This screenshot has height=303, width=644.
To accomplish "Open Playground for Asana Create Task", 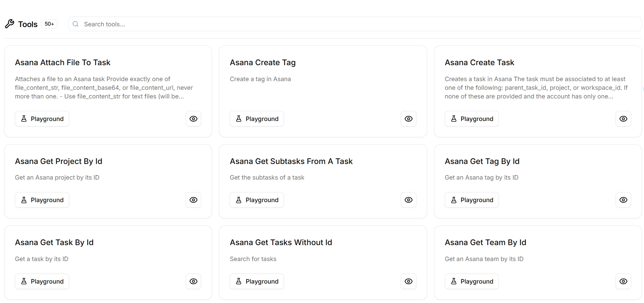I will pos(471,119).
